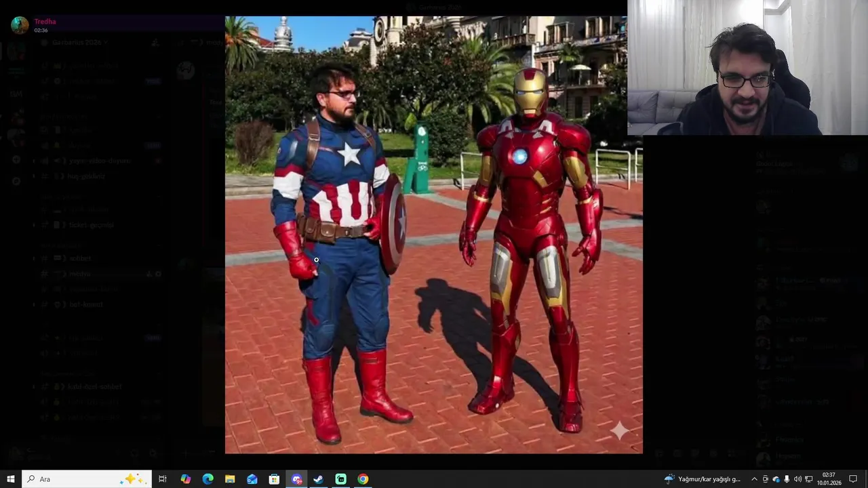Viewport: 868px width, 488px height.
Task: Open Outlook from the taskbar
Action: 252,479
